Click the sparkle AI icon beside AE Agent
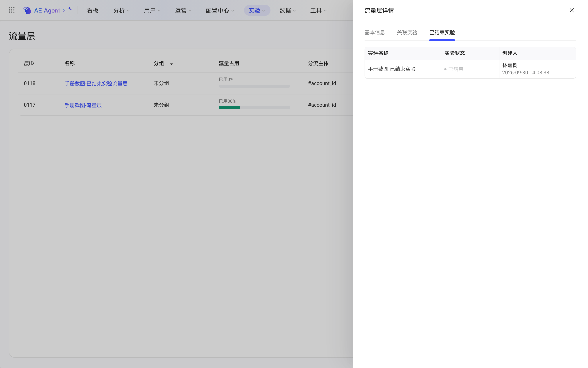 pos(70,9)
